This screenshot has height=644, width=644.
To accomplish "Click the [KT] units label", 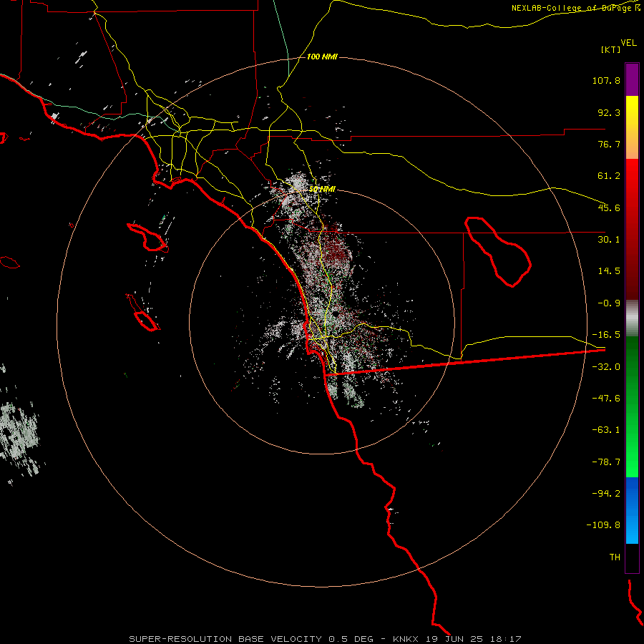I will point(610,49).
